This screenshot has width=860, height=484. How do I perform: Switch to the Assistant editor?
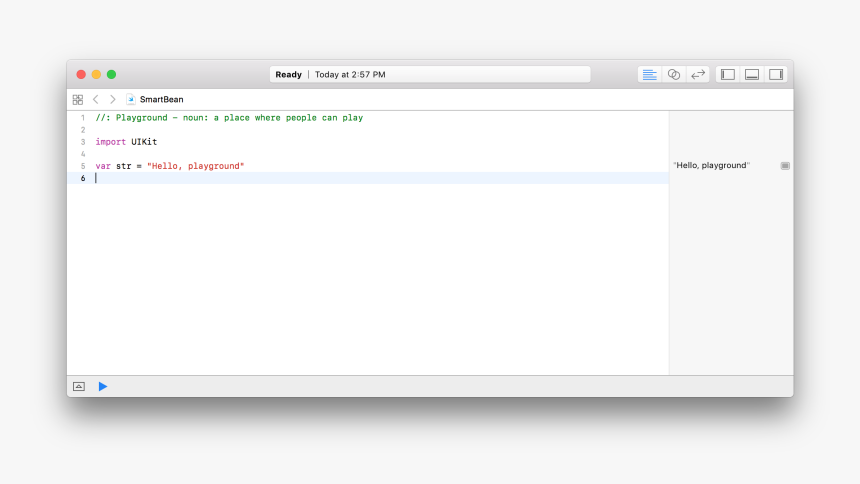pos(674,74)
